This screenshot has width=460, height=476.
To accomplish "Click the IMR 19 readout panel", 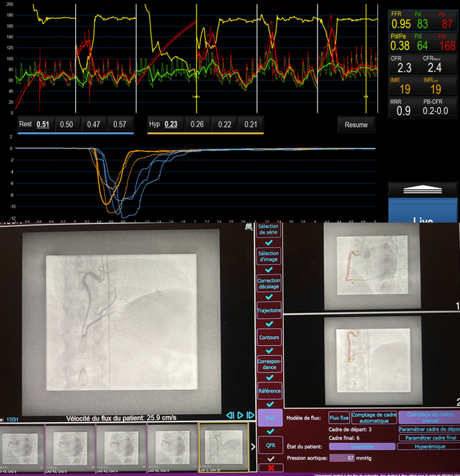I will (423, 86).
